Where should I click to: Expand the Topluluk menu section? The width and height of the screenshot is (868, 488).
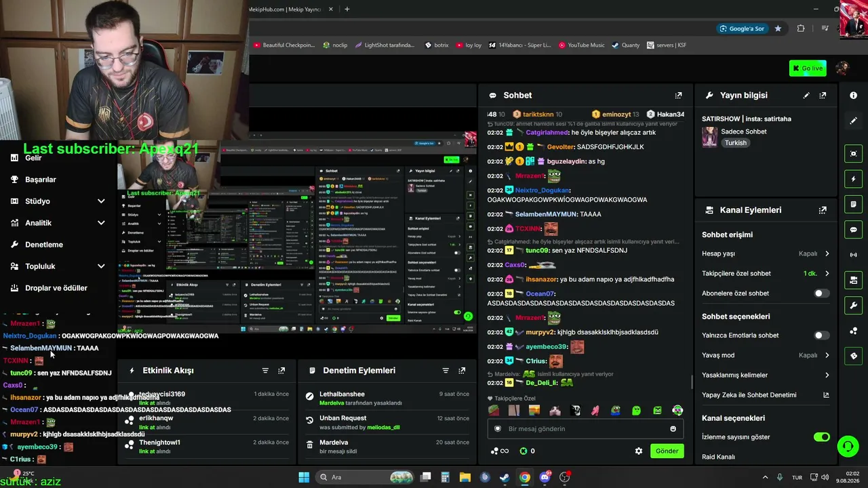pyautogui.click(x=57, y=266)
